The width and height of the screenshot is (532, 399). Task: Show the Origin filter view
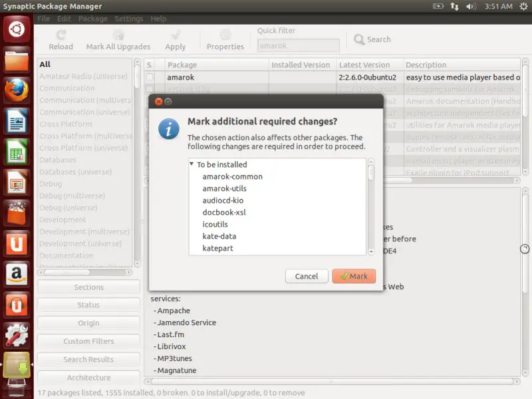(88, 323)
